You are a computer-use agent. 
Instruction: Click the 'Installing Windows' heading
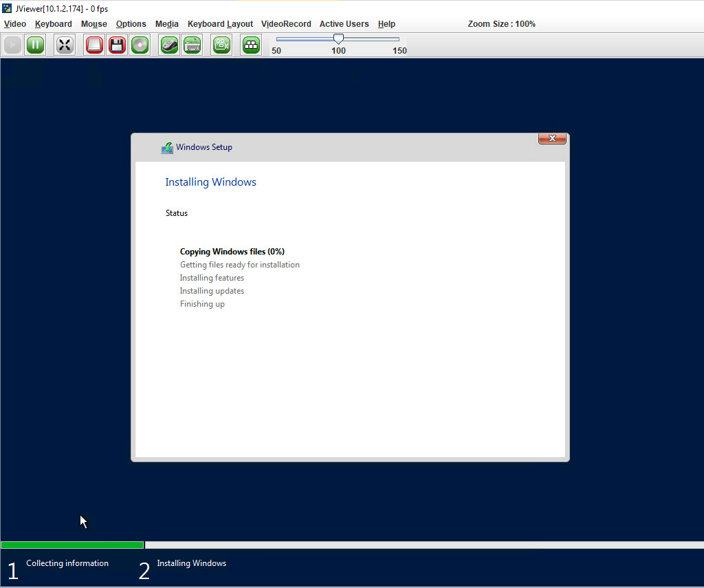click(210, 182)
